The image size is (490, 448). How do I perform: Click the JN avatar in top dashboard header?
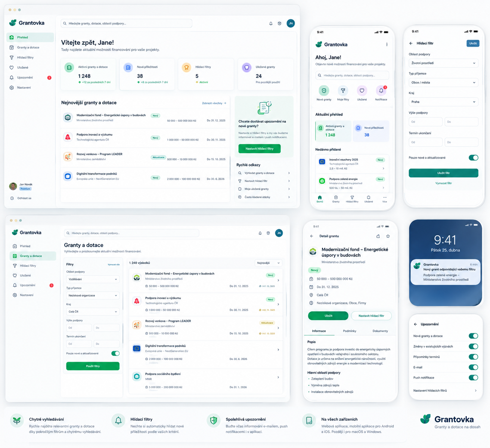click(291, 23)
